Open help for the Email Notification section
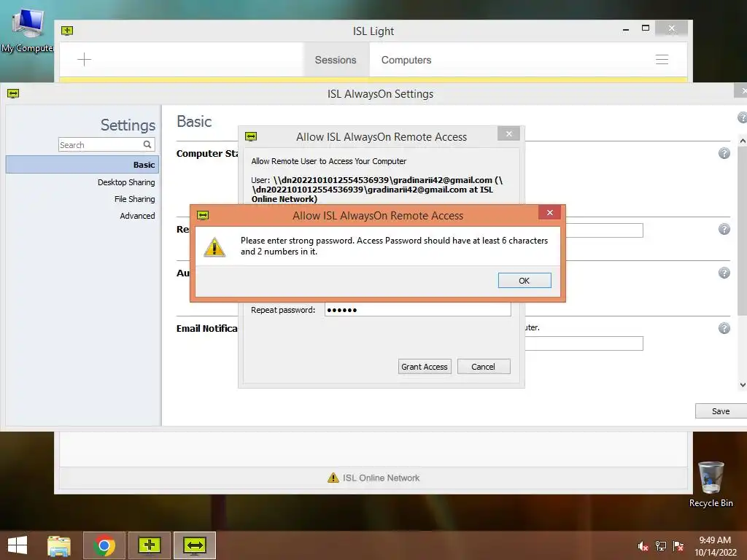This screenshot has width=747, height=560. [x=724, y=328]
